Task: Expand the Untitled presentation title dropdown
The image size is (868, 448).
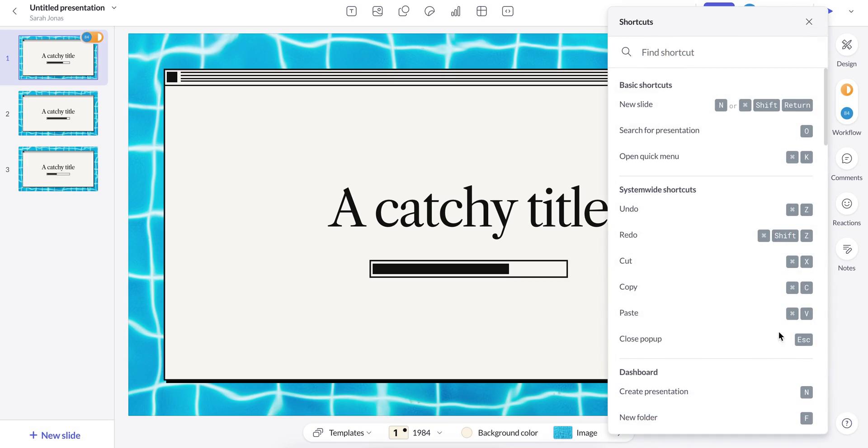Action: click(x=114, y=8)
